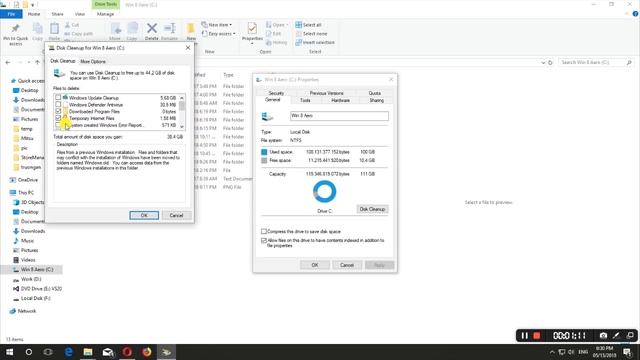Open the Action Center notification icon
640x360 pixels.
[x=628, y=352]
